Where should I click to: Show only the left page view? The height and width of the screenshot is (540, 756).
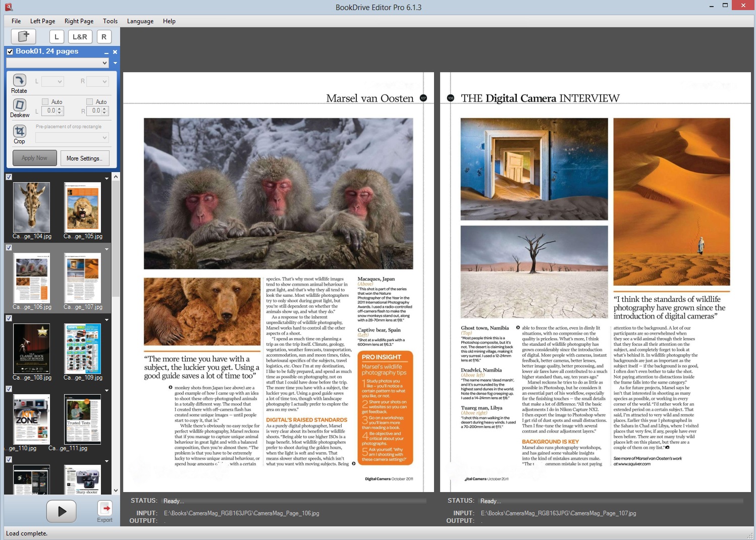pyautogui.click(x=57, y=37)
